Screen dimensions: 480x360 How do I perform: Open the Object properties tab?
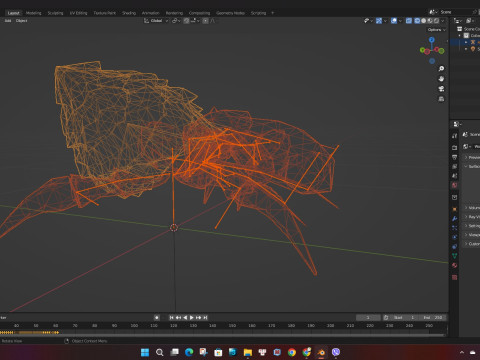tap(454, 209)
